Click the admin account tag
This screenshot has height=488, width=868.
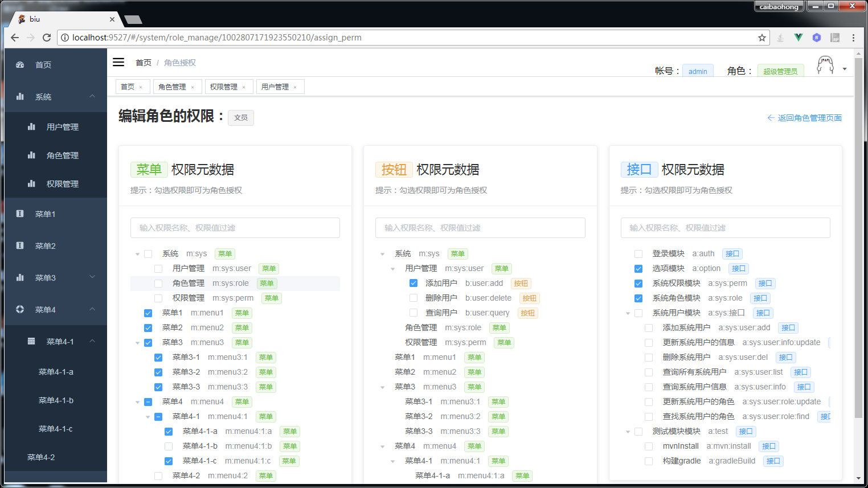(698, 71)
